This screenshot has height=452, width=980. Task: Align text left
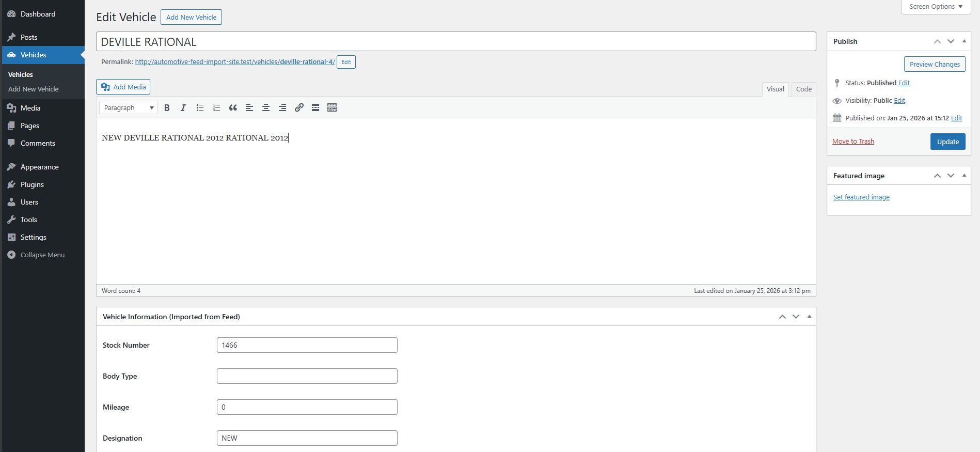(x=249, y=107)
